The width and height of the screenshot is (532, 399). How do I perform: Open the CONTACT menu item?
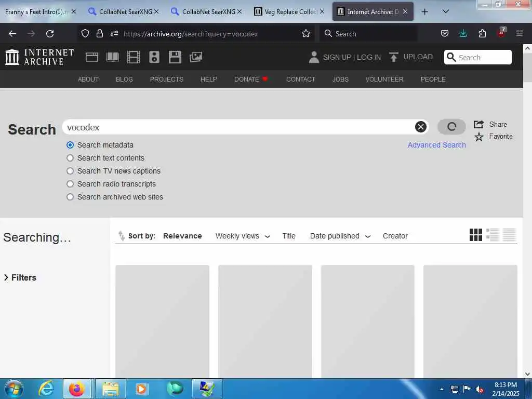pos(301,79)
